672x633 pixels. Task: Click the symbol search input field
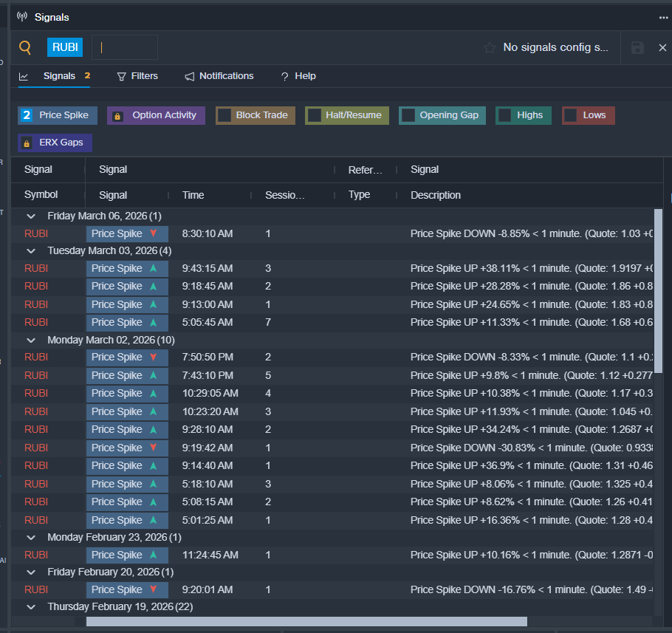tap(126, 47)
